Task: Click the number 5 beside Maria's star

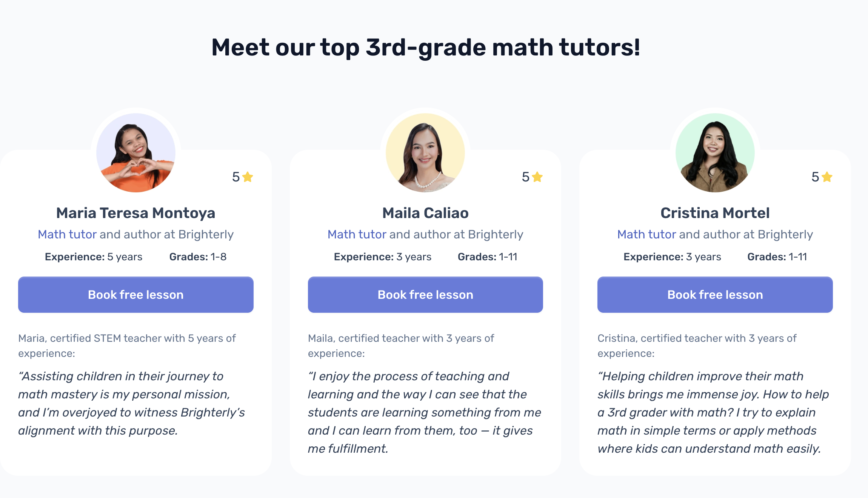Action: [x=235, y=177]
